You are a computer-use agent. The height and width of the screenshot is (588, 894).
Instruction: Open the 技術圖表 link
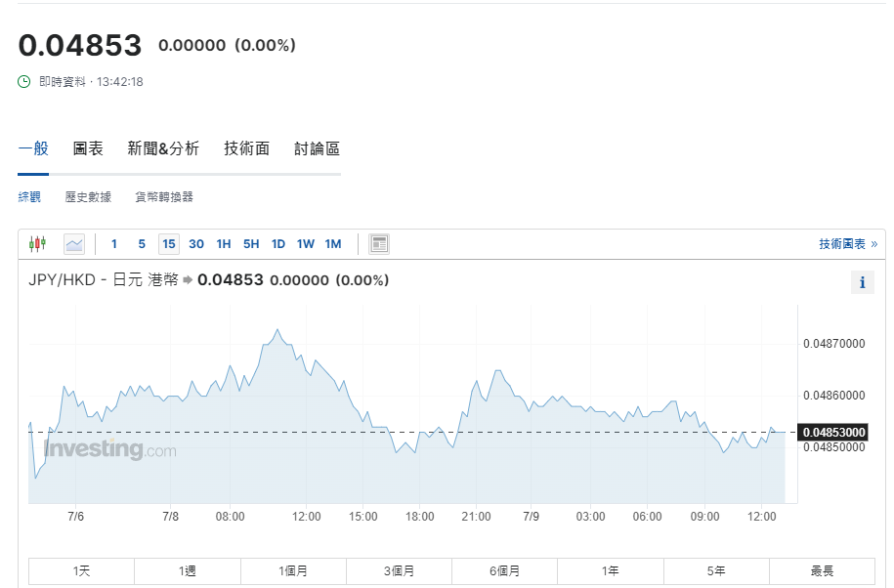847,243
